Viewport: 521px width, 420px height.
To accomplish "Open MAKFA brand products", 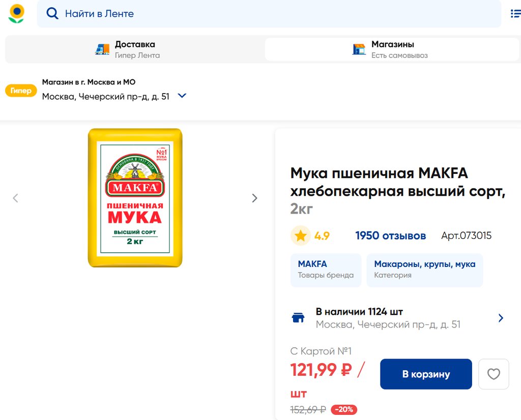I will [x=326, y=269].
